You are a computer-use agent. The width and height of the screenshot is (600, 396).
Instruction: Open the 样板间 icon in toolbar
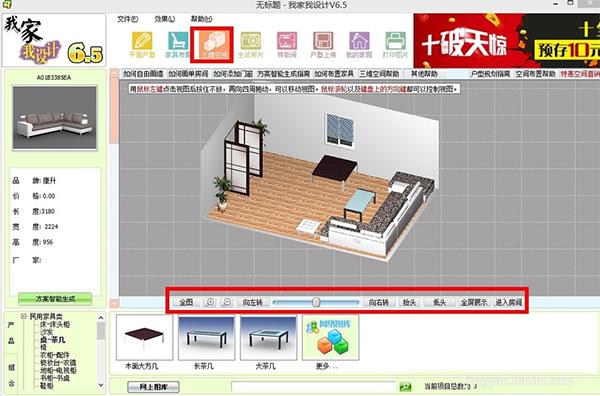point(287,41)
